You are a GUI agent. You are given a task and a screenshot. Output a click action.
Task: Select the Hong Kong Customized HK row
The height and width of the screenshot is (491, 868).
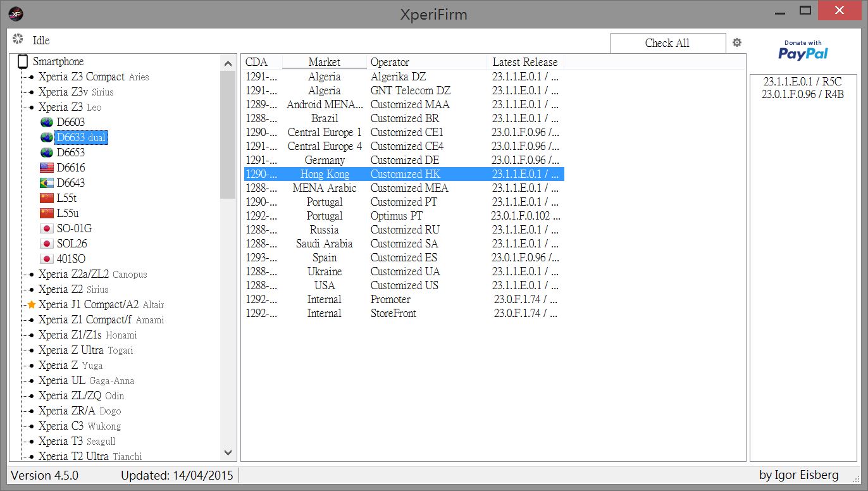[404, 174]
